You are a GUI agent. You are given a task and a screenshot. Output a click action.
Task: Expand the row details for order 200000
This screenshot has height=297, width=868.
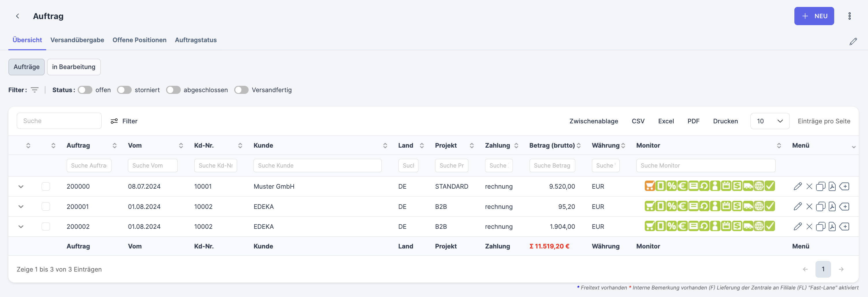click(x=21, y=186)
